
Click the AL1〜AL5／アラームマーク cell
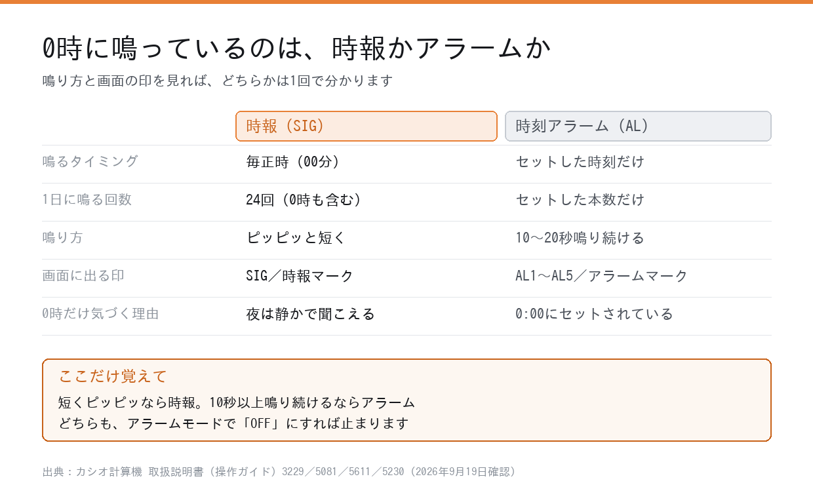tap(602, 276)
